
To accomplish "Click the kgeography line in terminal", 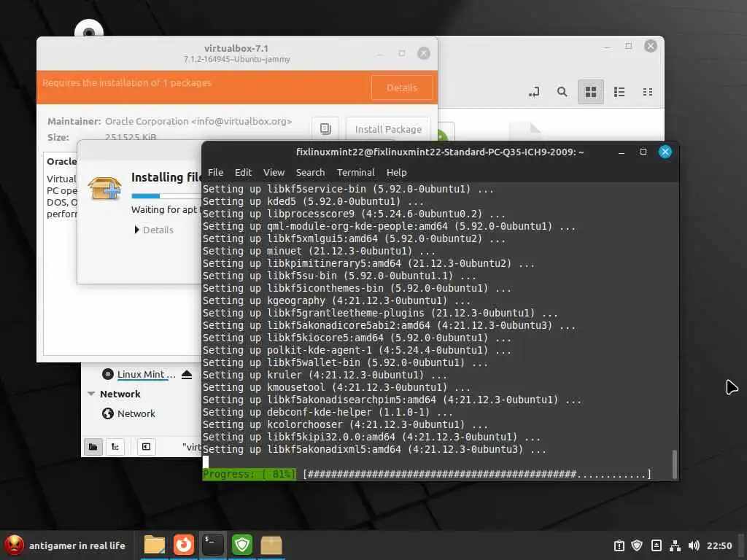I will pos(336,300).
